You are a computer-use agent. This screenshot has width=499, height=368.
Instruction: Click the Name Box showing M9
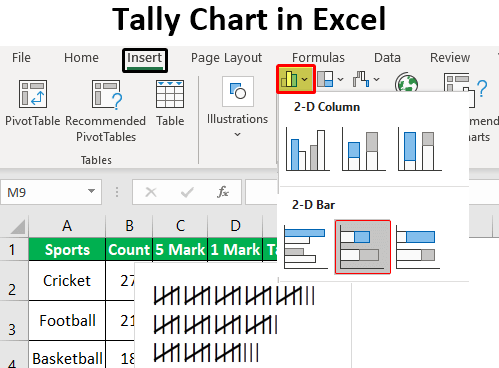click(x=51, y=192)
